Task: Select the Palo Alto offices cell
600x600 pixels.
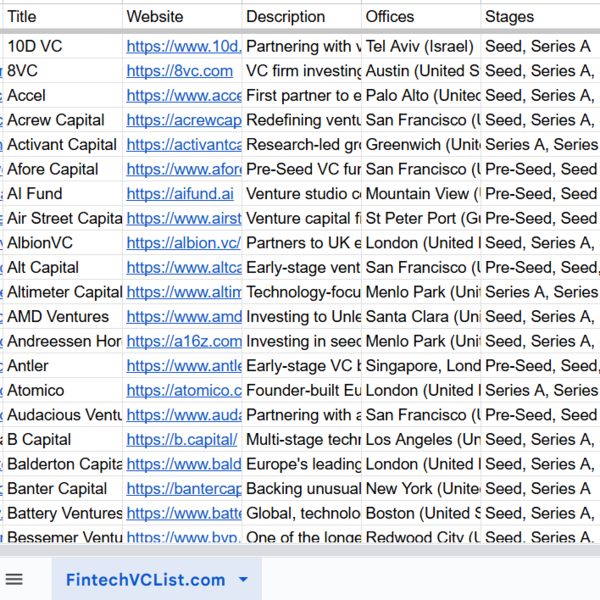Action: click(x=421, y=95)
